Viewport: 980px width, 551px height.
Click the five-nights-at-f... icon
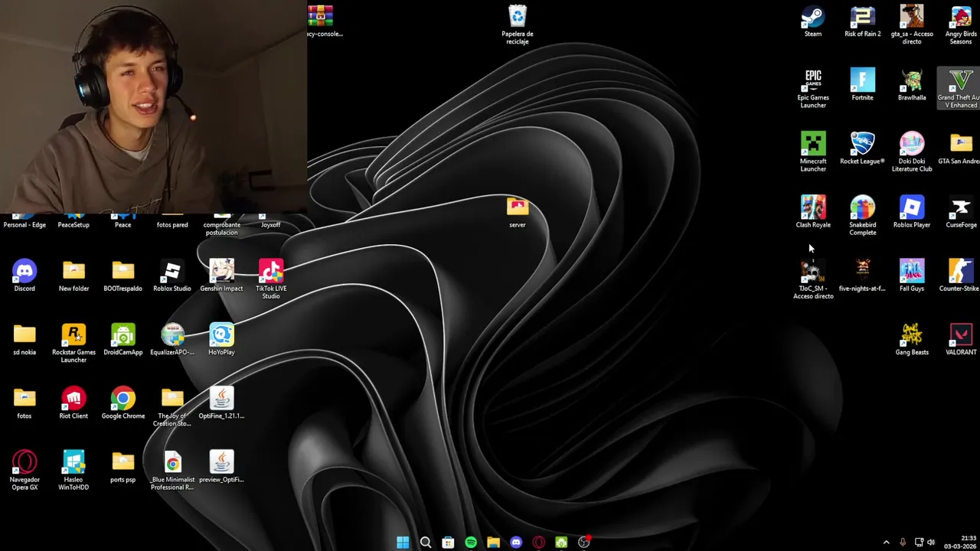pyautogui.click(x=862, y=275)
